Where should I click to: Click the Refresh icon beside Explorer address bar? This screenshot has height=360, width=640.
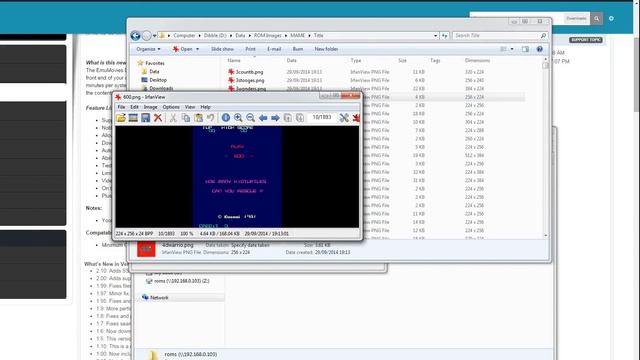(444, 36)
